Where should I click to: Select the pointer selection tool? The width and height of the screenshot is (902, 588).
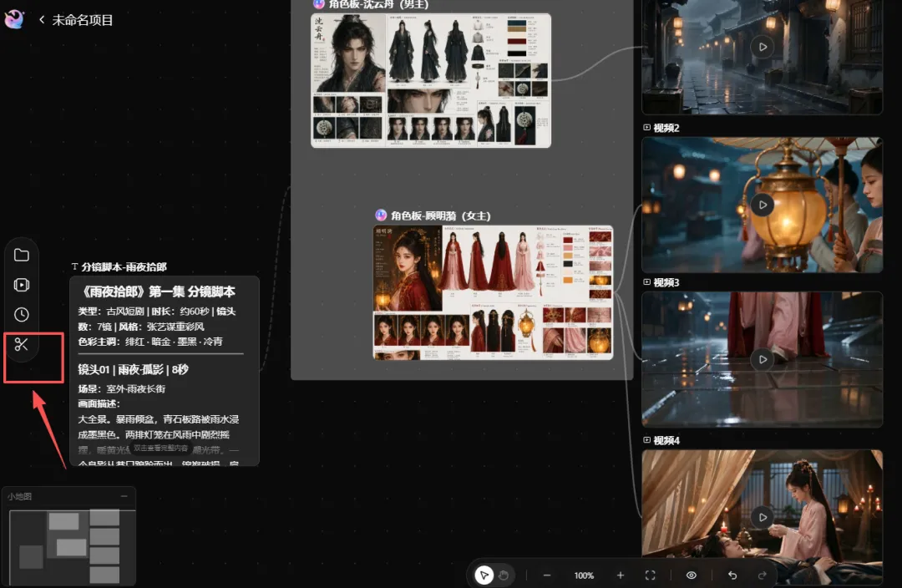(484, 575)
